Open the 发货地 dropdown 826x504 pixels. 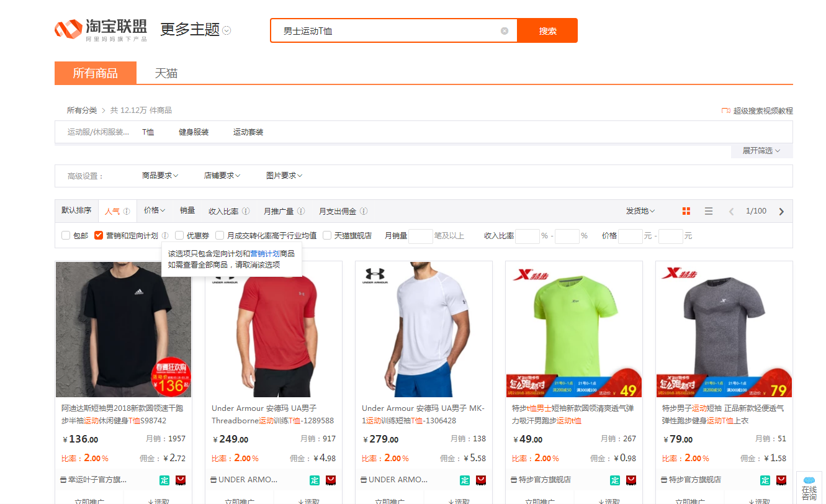pos(640,211)
